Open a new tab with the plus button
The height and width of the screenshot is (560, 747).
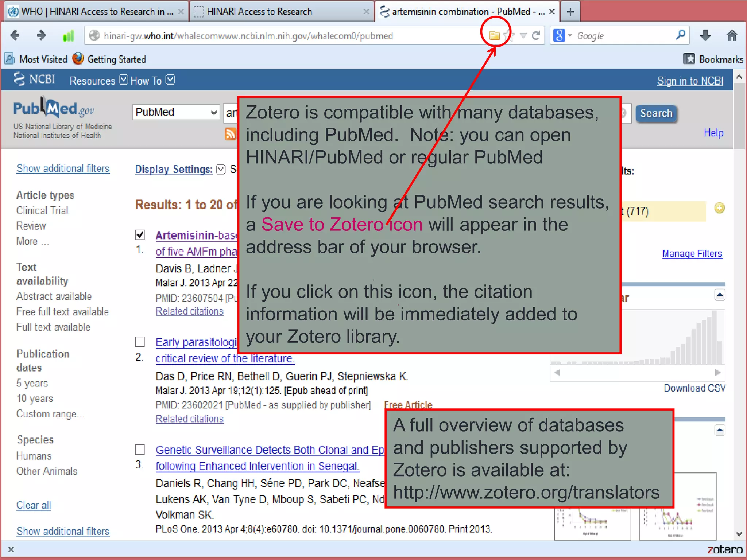point(570,12)
